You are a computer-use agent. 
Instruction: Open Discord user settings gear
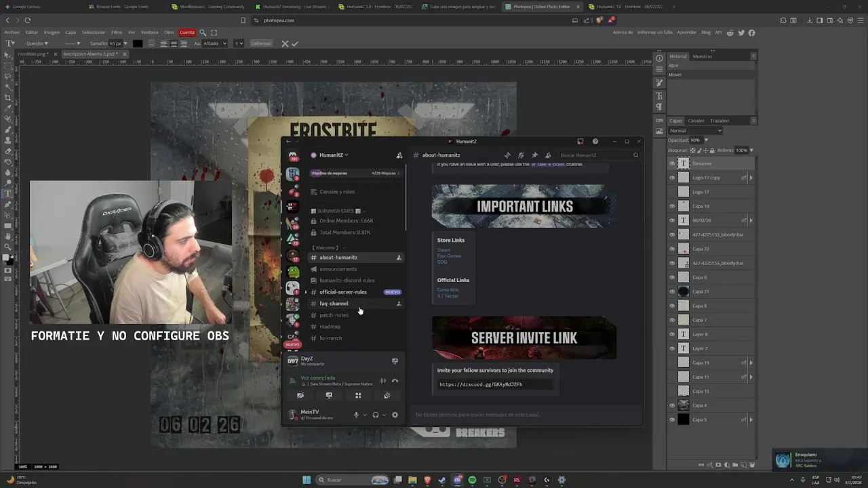(x=395, y=415)
